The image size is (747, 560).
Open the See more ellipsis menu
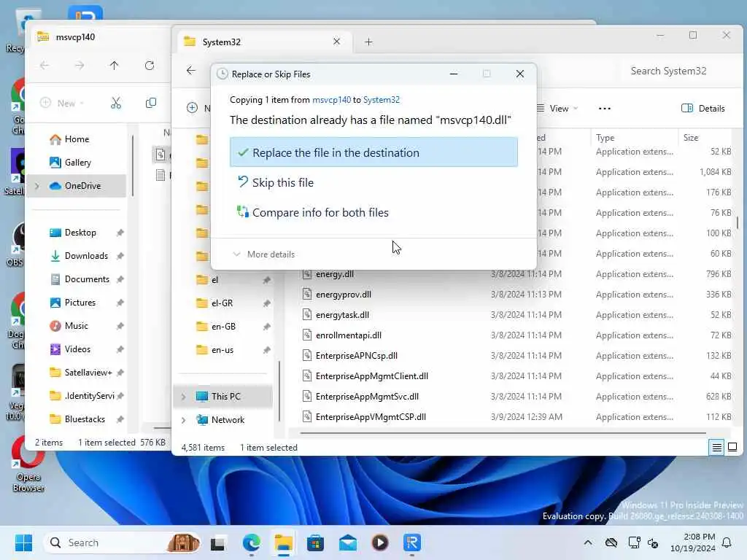point(604,109)
